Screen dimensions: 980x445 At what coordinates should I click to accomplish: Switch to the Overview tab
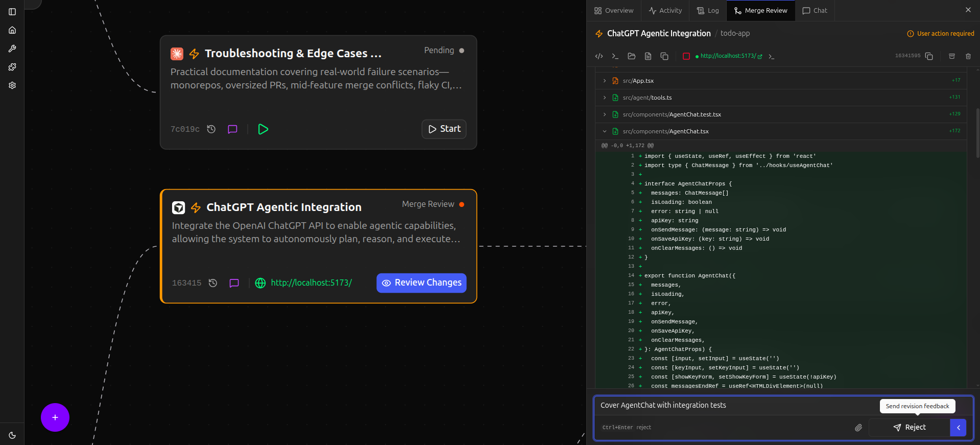(x=614, y=10)
